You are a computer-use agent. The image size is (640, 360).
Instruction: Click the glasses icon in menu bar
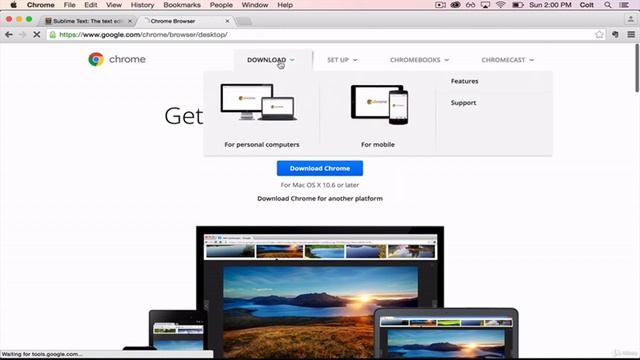tap(470, 5)
